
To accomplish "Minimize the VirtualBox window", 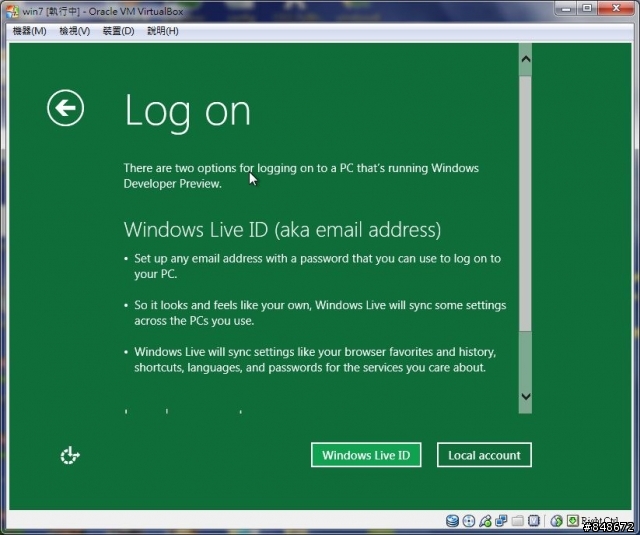I will (x=566, y=8).
